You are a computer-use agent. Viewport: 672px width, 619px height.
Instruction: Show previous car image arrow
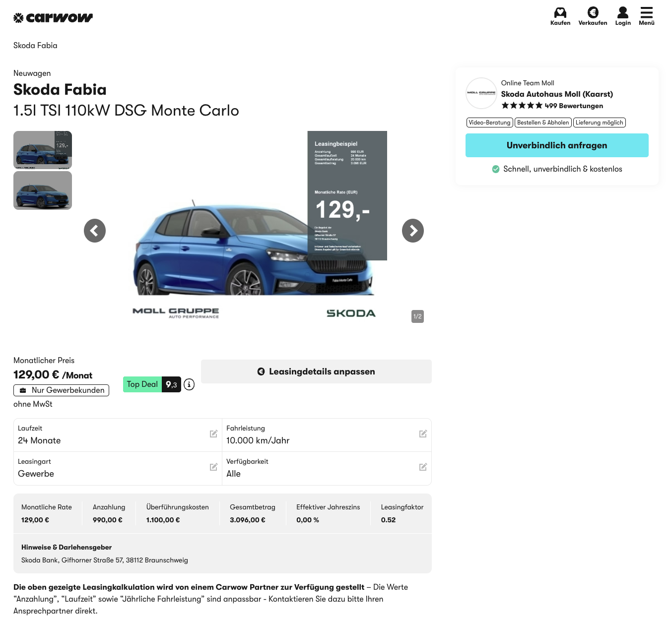coord(95,231)
